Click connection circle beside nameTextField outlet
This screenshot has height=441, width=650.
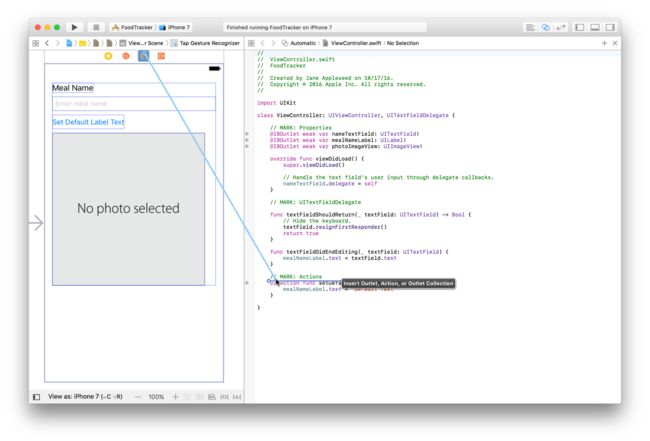coord(247,134)
